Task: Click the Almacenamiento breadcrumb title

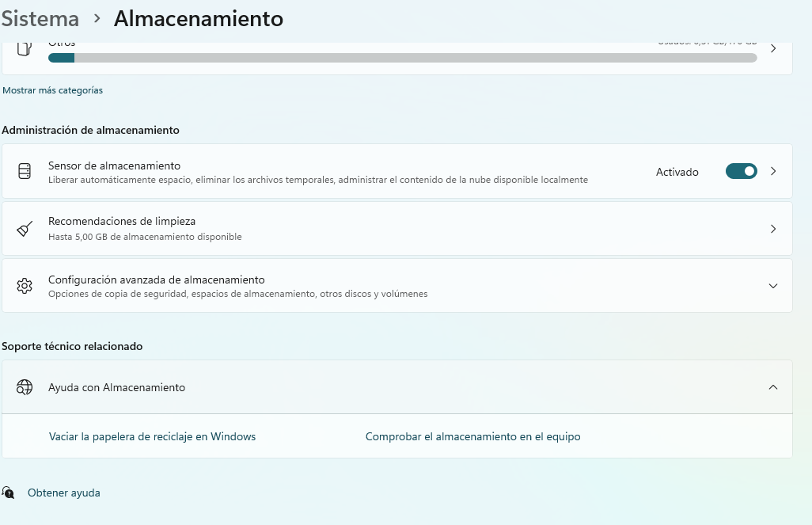Action: click(x=199, y=19)
